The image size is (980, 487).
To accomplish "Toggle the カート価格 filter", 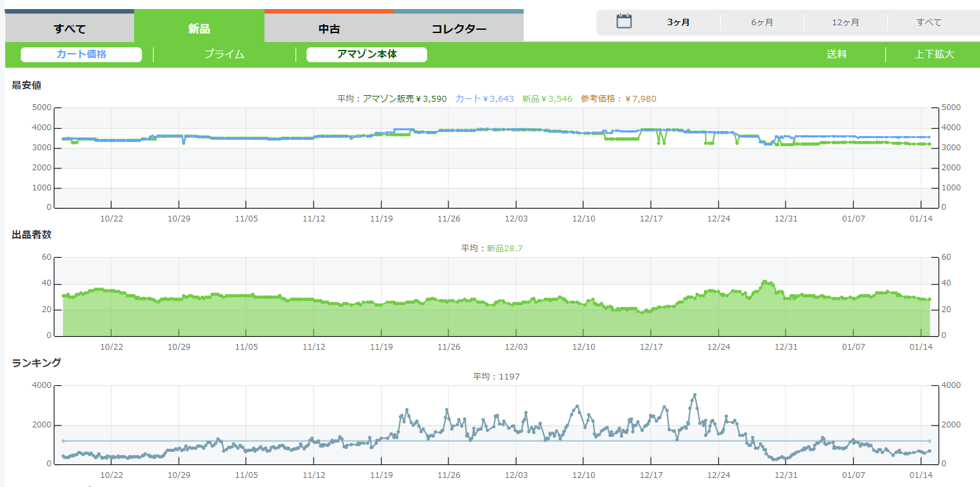I will (x=81, y=54).
